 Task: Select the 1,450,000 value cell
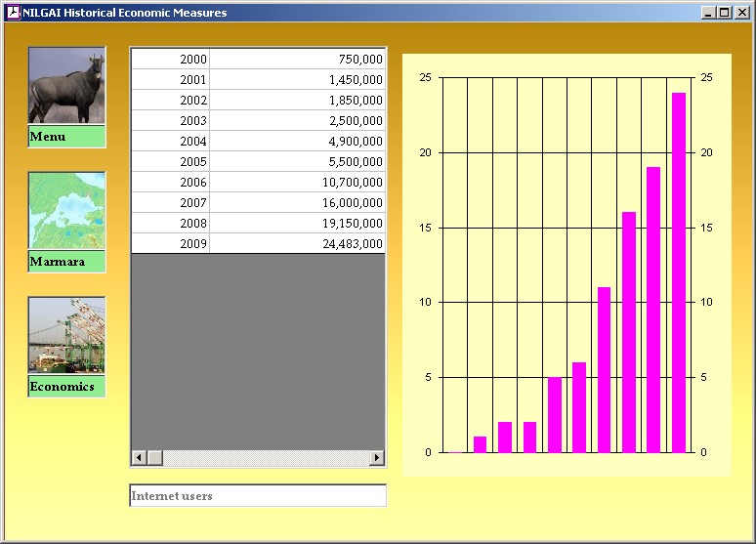(x=298, y=80)
